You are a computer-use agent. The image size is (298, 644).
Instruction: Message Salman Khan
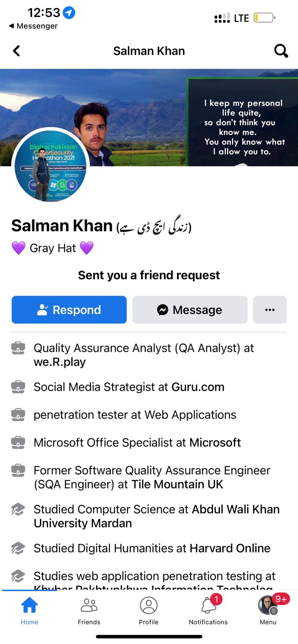[190, 310]
